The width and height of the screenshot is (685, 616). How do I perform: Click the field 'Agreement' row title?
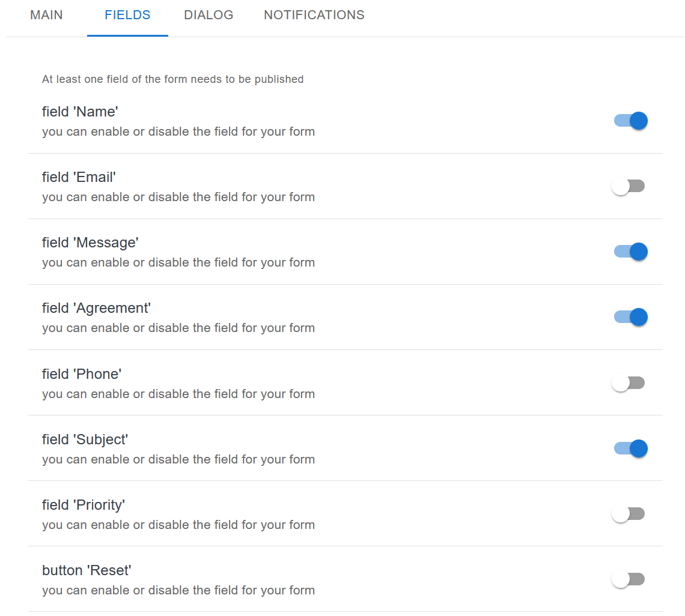click(x=96, y=308)
